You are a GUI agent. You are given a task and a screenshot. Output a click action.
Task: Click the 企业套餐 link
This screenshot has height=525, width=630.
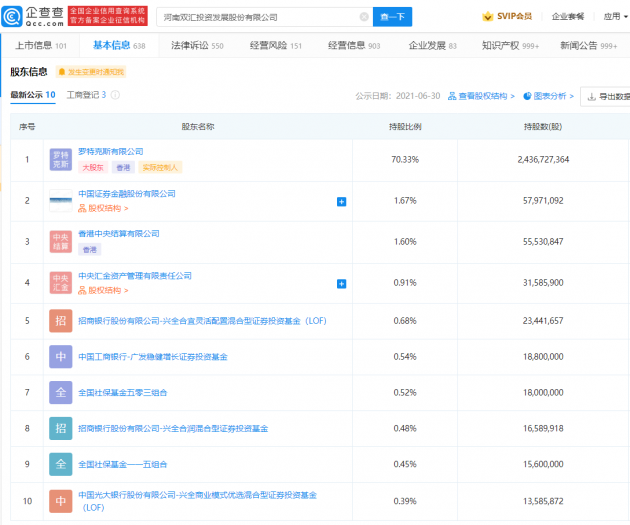(x=567, y=17)
